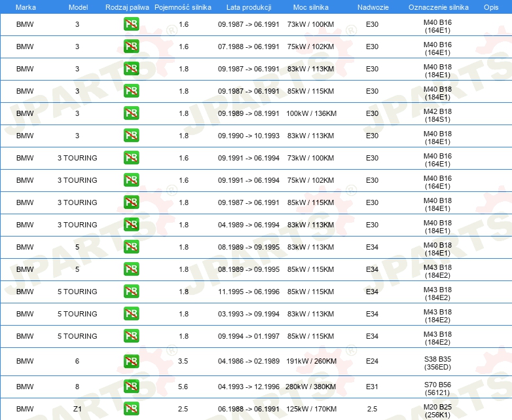Click fuel icon in BMW 6 row
This screenshot has width=512, height=420.
tap(131, 361)
